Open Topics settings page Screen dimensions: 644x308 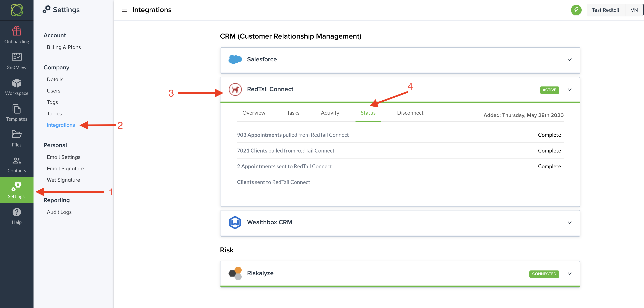(54, 113)
